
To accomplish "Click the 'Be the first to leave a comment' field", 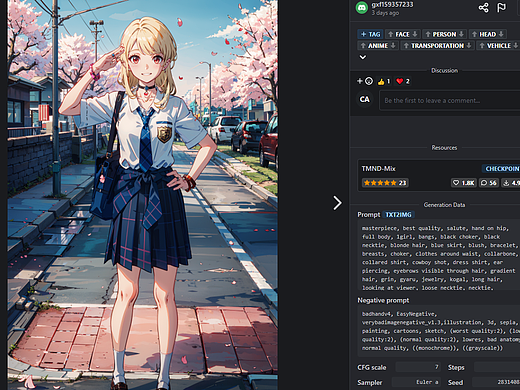I will coord(449,100).
